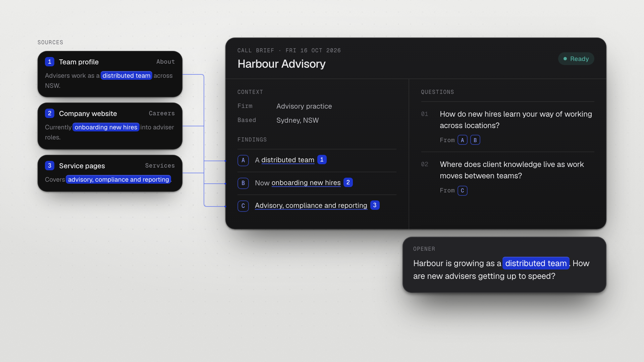Click the FINDINGS section heading
This screenshot has width=644, height=362.
click(x=252, y=139)
